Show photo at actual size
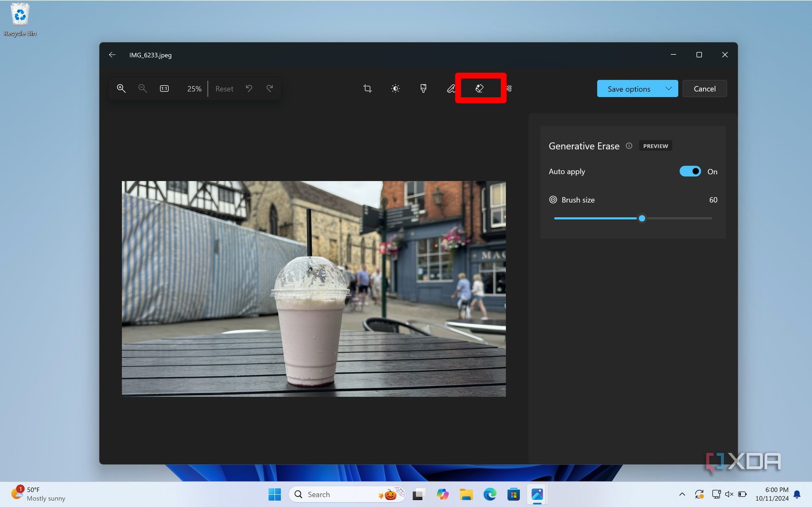Viewport: 812px width, 507px height. 164,89
